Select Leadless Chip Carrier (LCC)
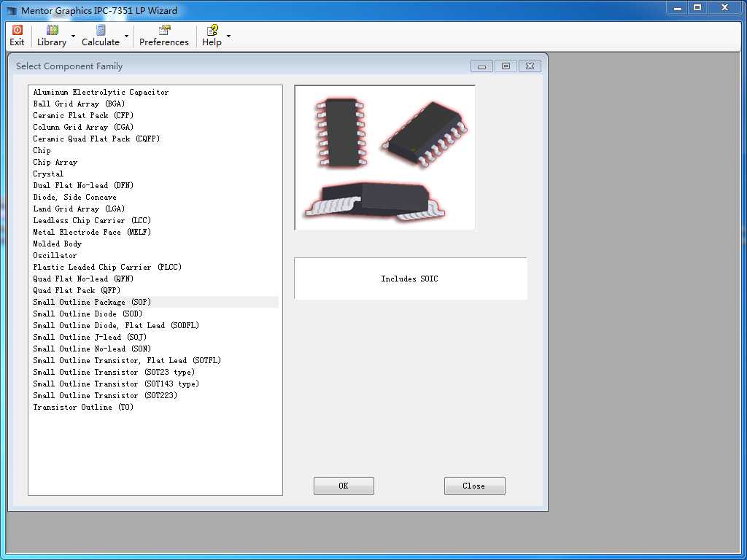This screenshot has height=560, width=747. (x=153, y=220)
